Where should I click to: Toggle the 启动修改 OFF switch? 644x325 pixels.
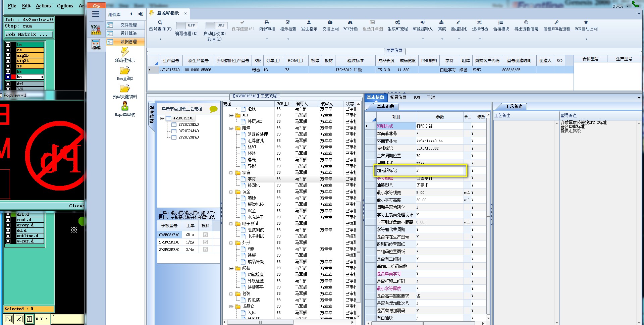click(x=216, y=25)
